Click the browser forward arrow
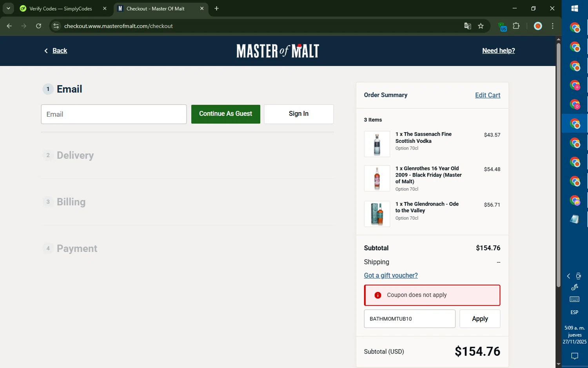588x368 pixels. [24, 26]
